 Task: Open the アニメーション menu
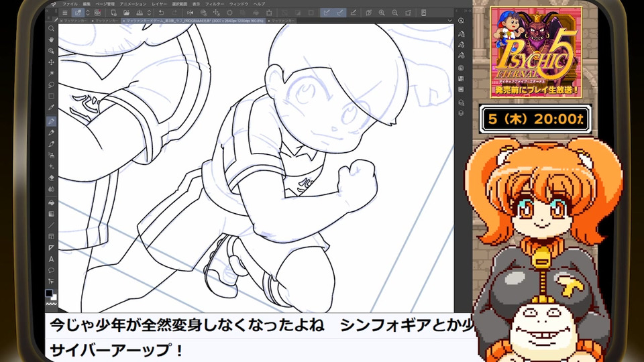pos(133,4)
